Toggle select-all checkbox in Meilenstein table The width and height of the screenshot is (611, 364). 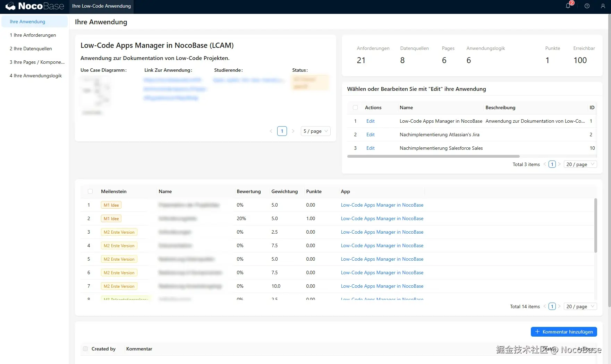coord(90,191)
